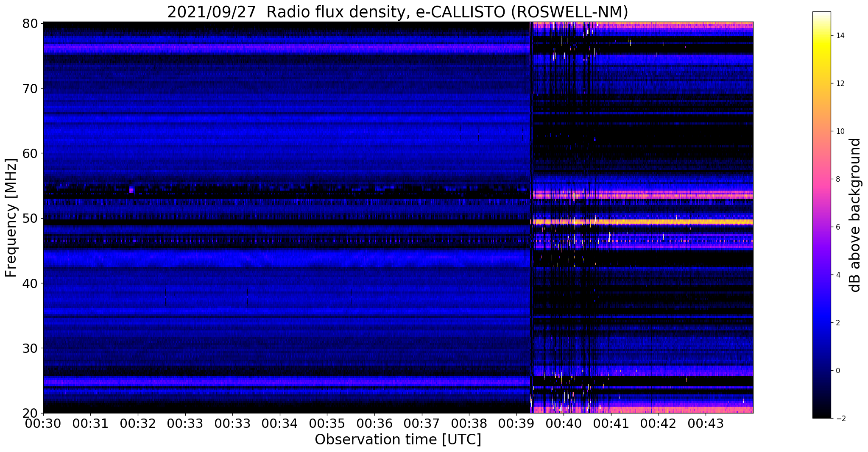Viewport: 868px width, 452px height.
Task: Click the x-axis tick label 00:39
Action: click(x=516, y=424)
